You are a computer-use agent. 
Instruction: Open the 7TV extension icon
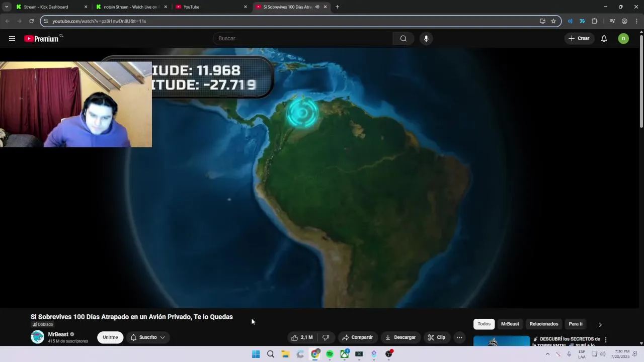(x=582, y=21)
